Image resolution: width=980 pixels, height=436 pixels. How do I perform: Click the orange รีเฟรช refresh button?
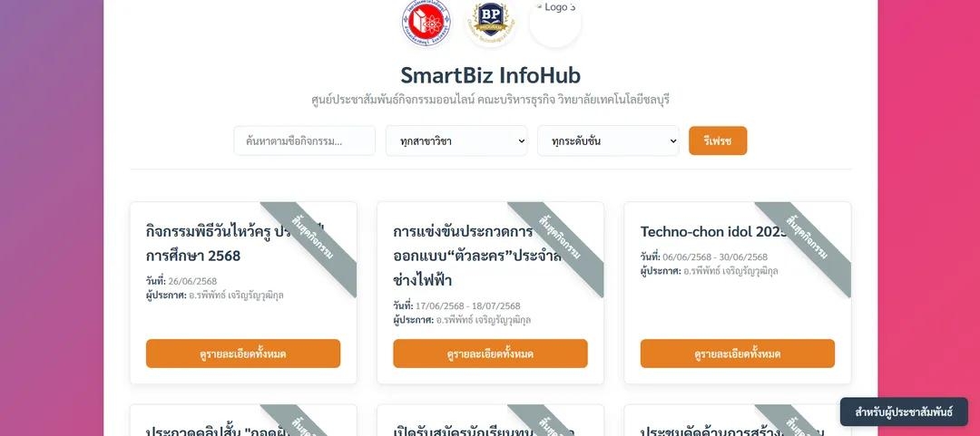718,140
